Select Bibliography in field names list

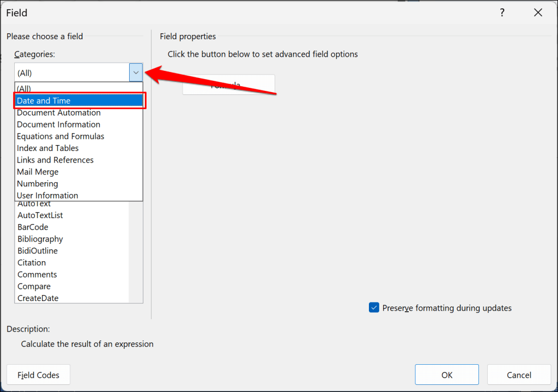point(40,239)
